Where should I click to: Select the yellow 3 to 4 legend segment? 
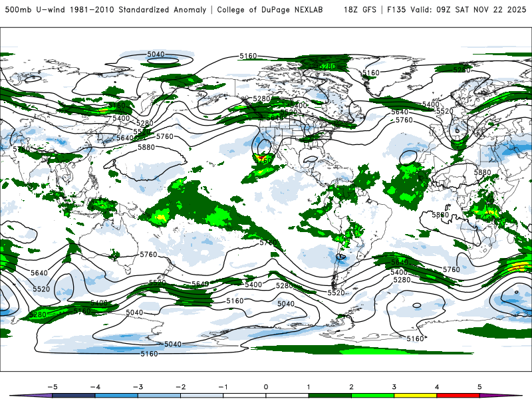point(415,396)
